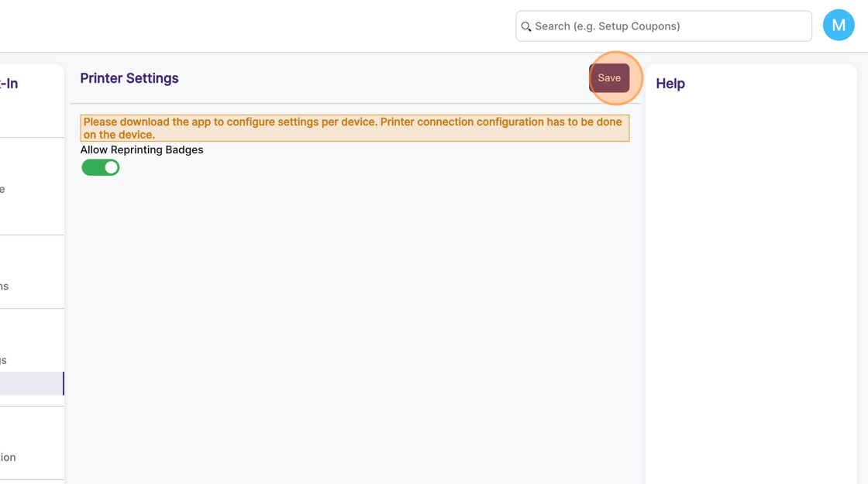
Task: Click the Allow Reprinting Badges label
Action: (142, 149)
